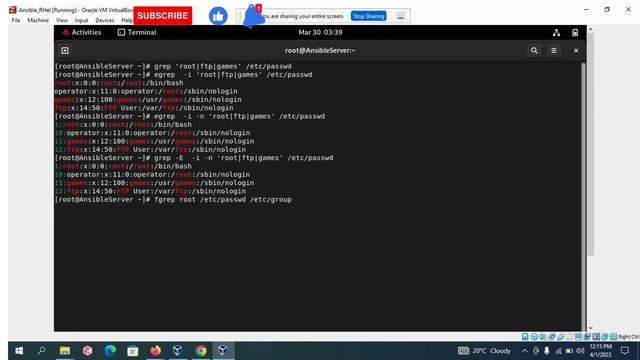Screen dimensions: 640x360
Task: Click the microphone tray icon
Action: pos(547,351)
